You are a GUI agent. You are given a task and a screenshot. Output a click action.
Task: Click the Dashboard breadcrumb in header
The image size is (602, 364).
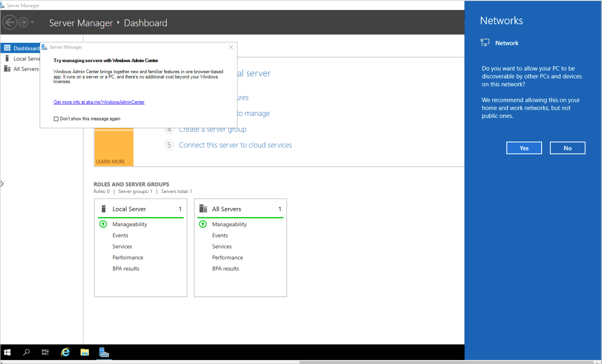click(x=146, y=23)
